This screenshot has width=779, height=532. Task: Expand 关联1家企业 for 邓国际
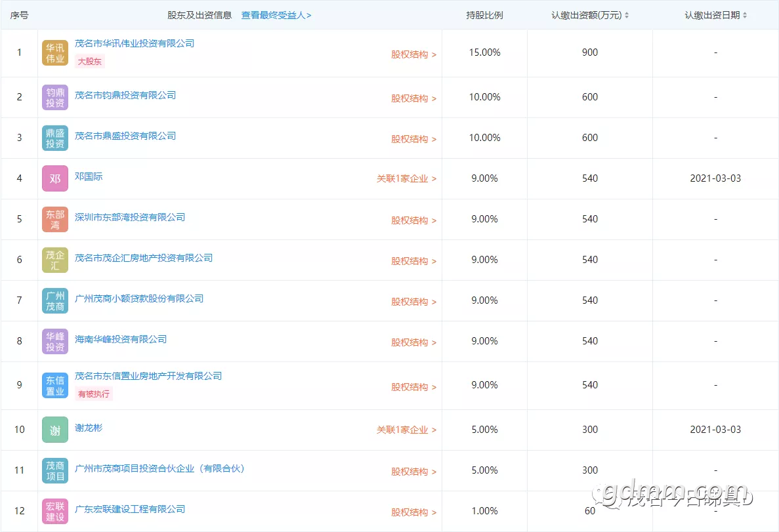coord(406,179)
